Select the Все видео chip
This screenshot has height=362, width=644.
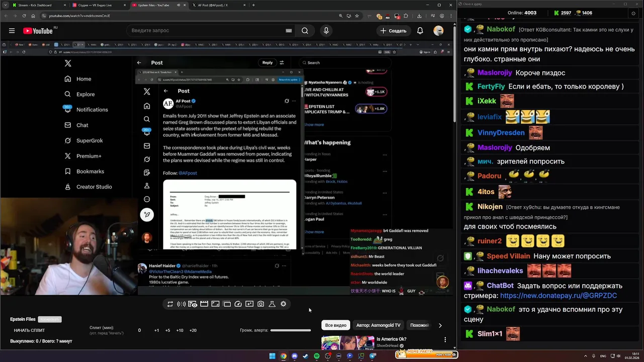pyautogui.click(x=336, y=325)
